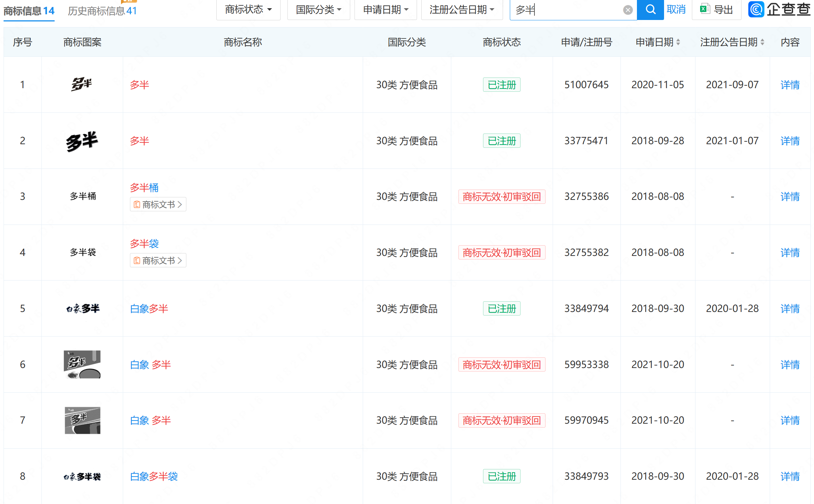Click the 企查查 logo
Viewport: 814px width, 504px height.
[779, 9]
